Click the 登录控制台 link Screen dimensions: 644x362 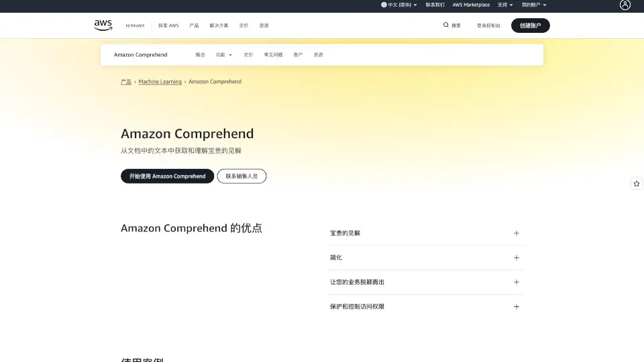488,25
